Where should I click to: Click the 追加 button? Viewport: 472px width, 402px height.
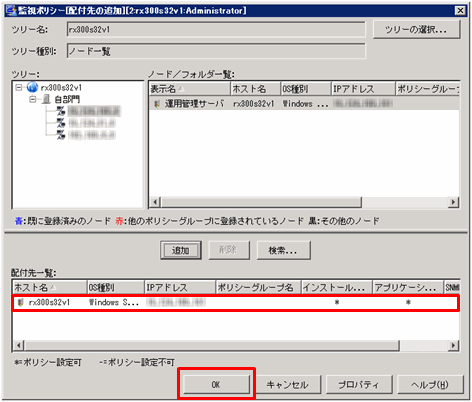click(x=181, y=250)
